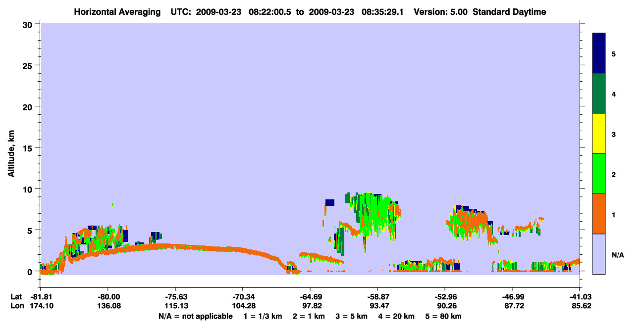The height and width of the screenshot is (330, 644).
Task: Click the y-axis tick label 10
Action: click(29, 189)
